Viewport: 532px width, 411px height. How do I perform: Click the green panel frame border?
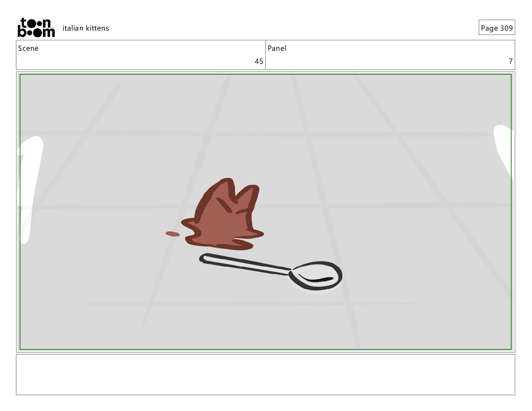pos(265,75)
